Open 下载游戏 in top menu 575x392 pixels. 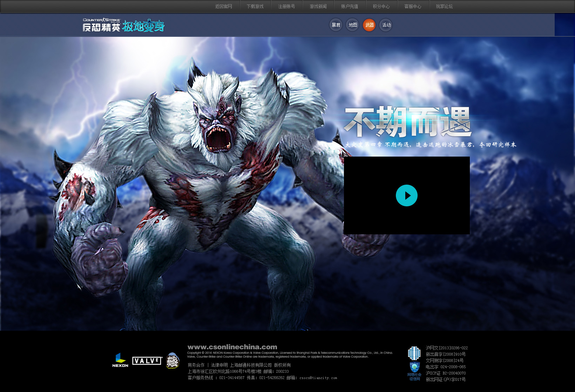coord(255,6)
